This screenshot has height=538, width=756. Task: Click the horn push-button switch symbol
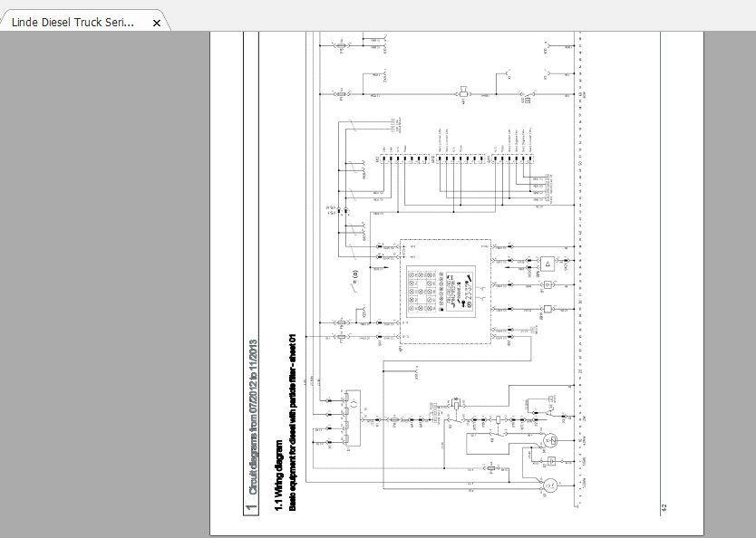click(528, 95)
